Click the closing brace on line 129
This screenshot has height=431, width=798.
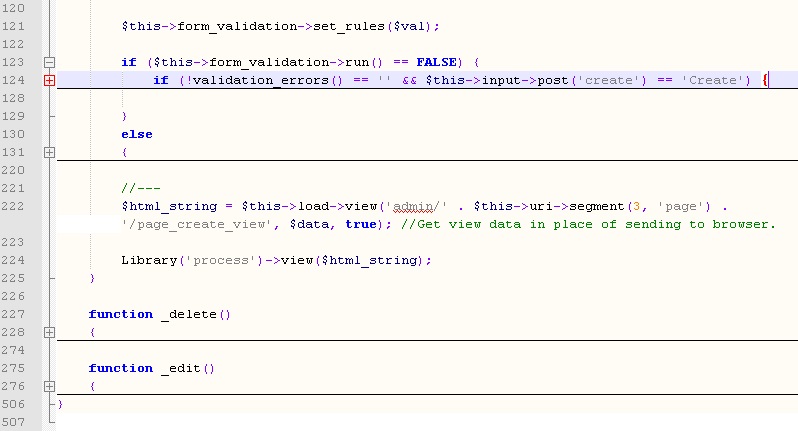124,117
